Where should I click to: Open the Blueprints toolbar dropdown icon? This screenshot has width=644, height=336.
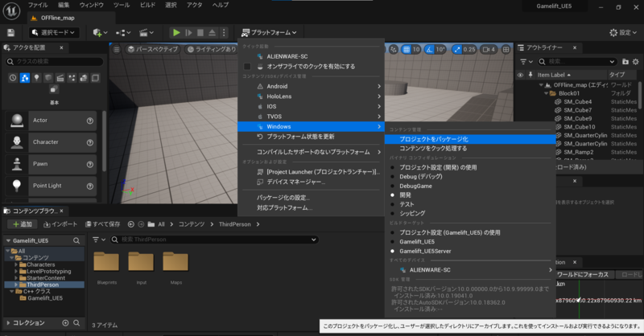tap(123, 33)
